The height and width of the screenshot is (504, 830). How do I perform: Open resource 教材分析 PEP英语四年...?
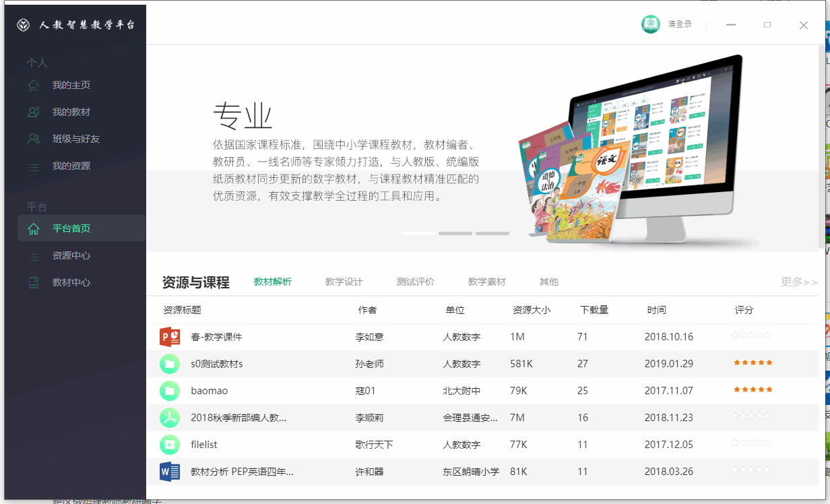(x=242, y=472)
